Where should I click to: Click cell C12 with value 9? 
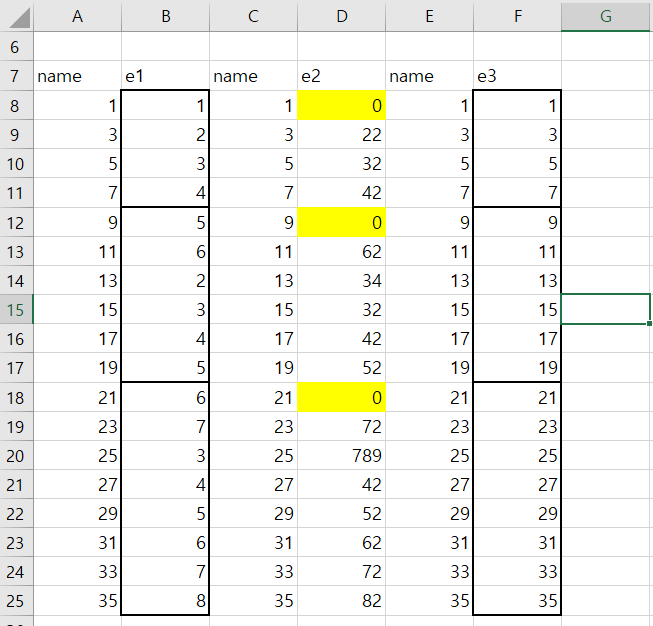pos(253,222)
